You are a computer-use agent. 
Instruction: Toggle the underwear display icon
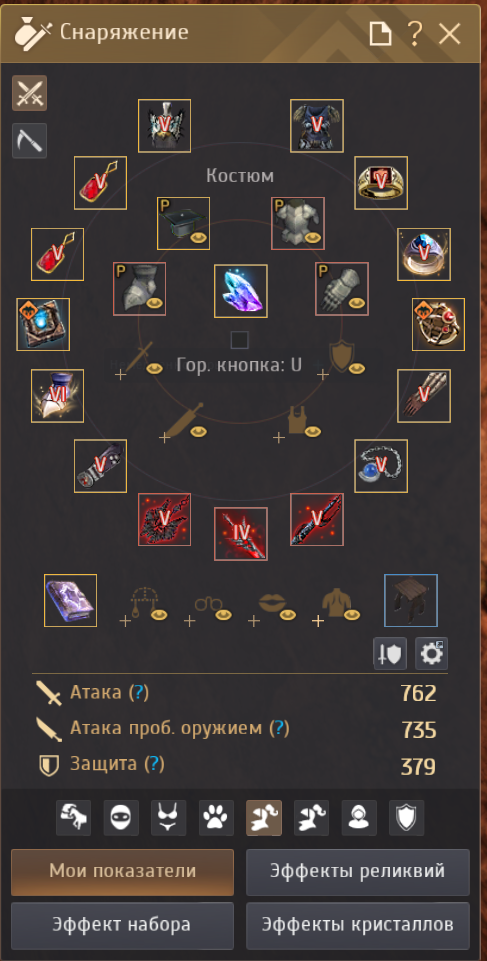[x=168, y=818]
